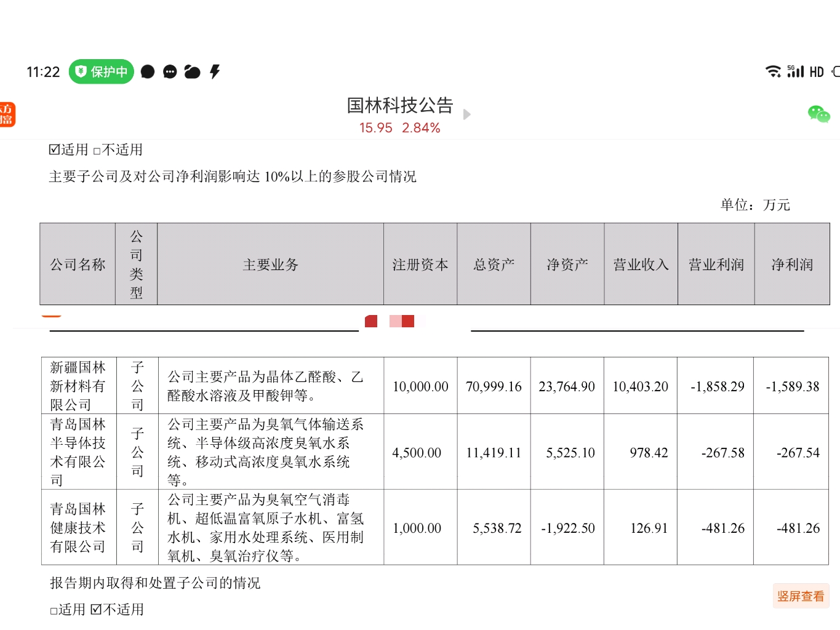This screenshot has height=630, width=840.
Task: Open the WeChat share icon
Action: (x=818, y=114)
